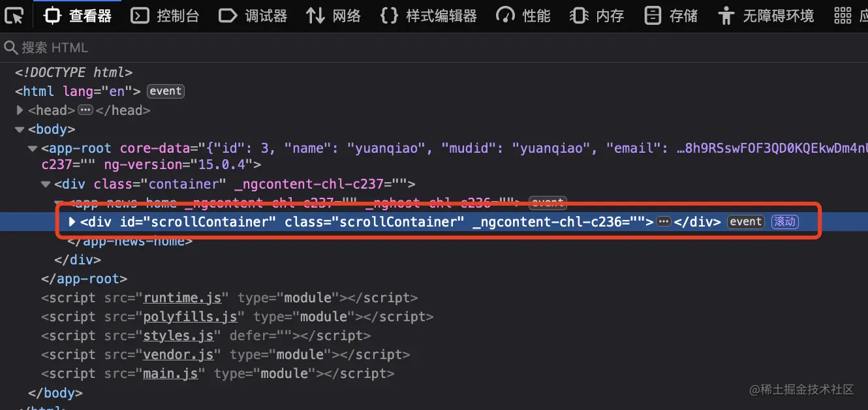
Task: Open the runtime.js script link
Action: (x=182, y=298)
